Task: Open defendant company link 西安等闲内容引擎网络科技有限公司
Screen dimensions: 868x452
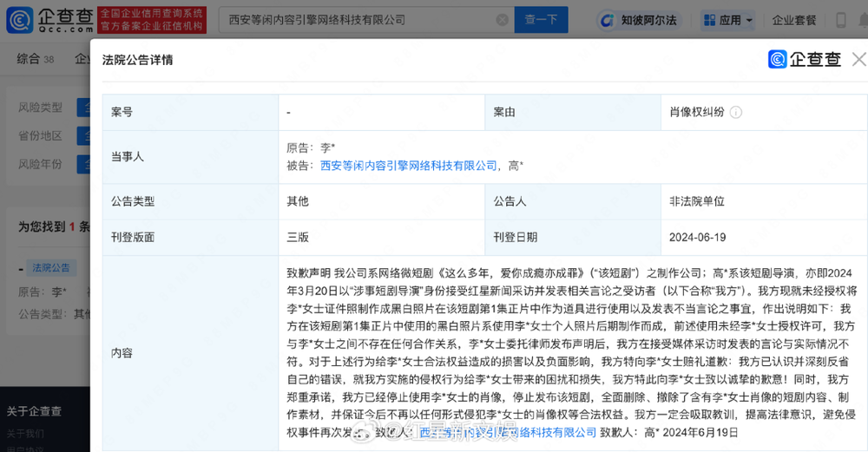Action: point(409,166)
